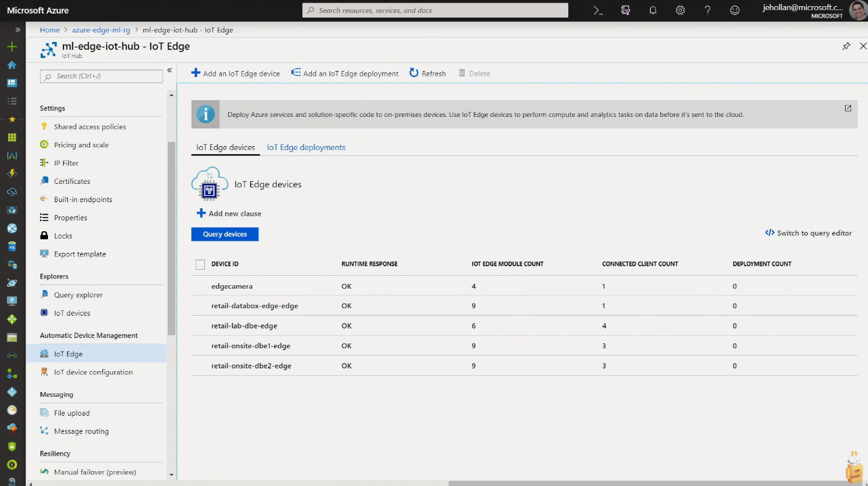Collapse the resource menu with double chevron

170,70
